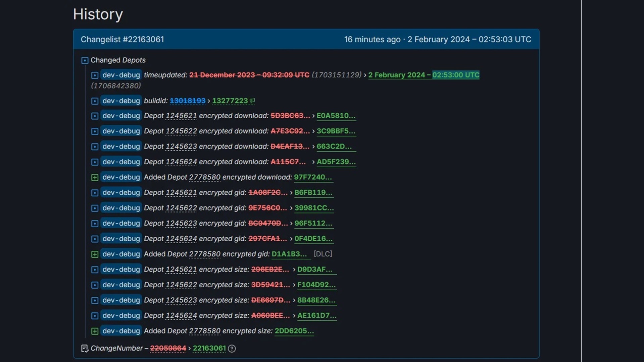Open the new ChangeNumber 22163061 link
The height and width of the screenshot is (362, 644).
209,349
